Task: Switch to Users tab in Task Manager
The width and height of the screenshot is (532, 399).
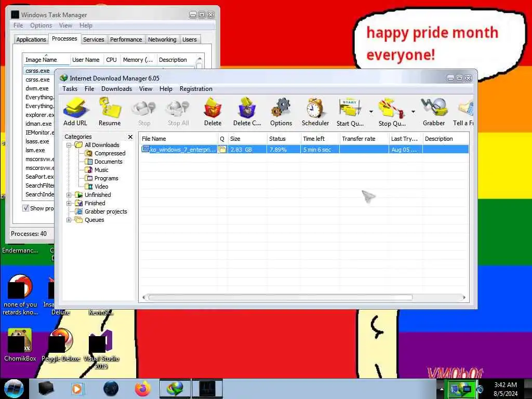Action: 189,39
